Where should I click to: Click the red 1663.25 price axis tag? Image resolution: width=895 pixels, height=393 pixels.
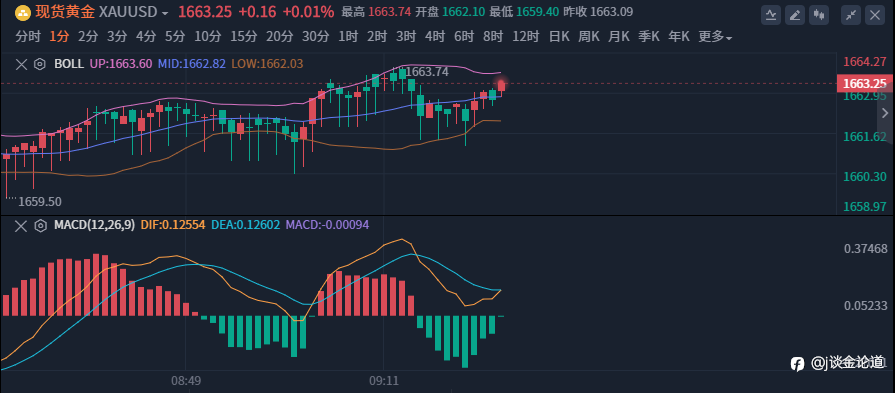coord(864,83)
